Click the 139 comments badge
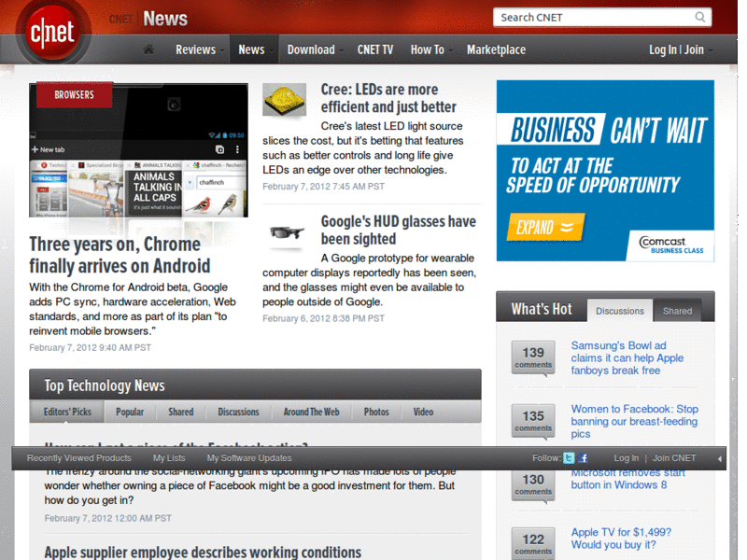The height and width of the screenshot is (560, 747). pyautogui.click(x=533, y=357)
